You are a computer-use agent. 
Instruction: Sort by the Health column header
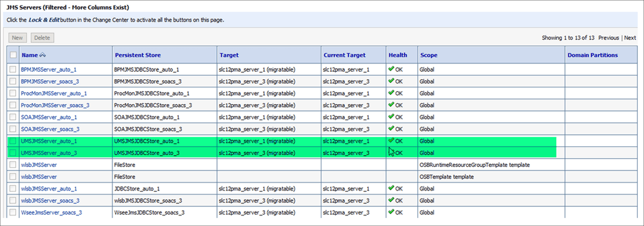pyautogui.click(x=398, y=55)
